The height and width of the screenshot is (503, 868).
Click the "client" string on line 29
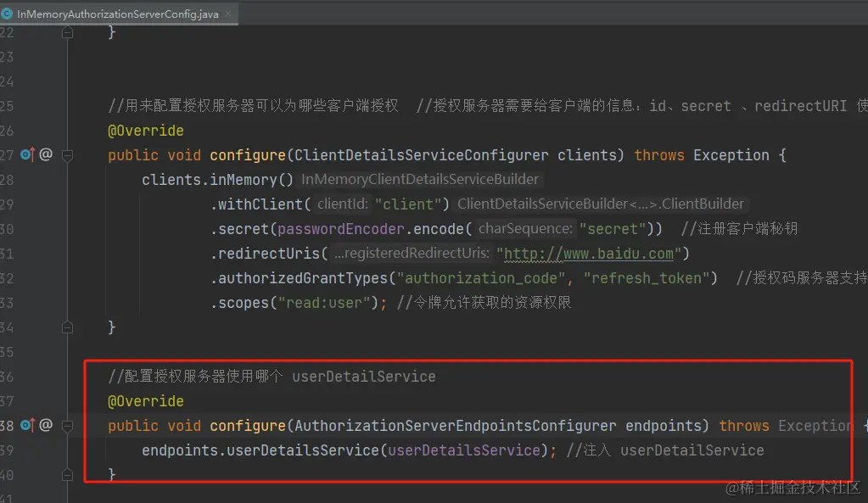coord(408,204)
